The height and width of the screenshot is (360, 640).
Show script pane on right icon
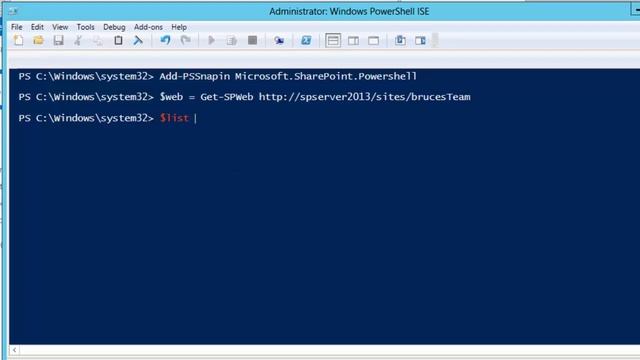353,40
